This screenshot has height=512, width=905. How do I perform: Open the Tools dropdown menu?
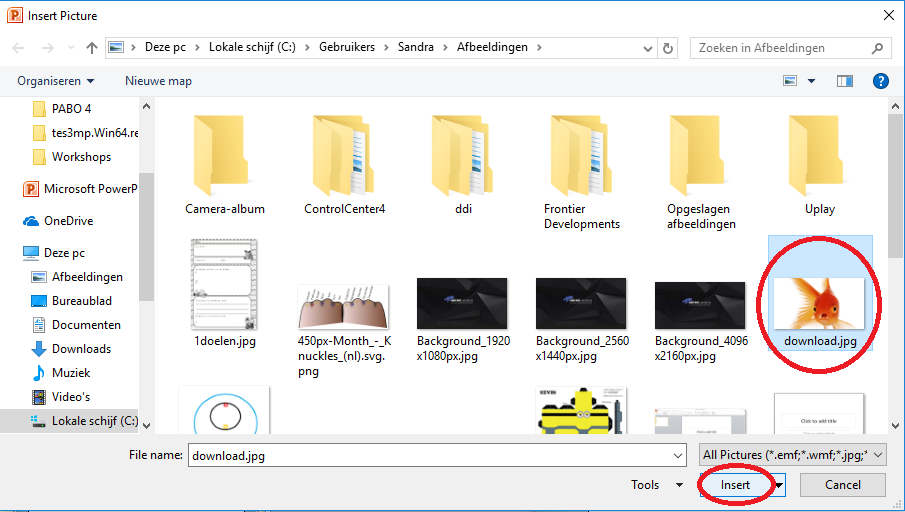tap(656, 485)
